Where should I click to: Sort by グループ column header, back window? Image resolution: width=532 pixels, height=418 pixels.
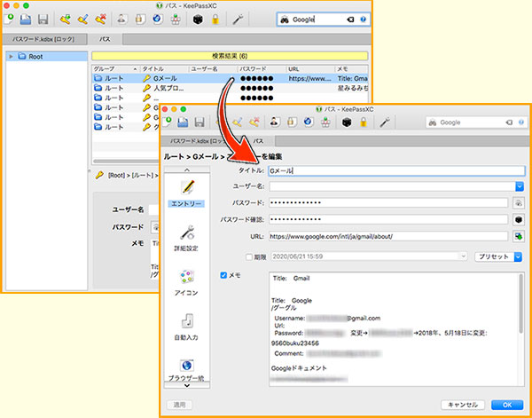pyautogui.click(x=115, y=69)
